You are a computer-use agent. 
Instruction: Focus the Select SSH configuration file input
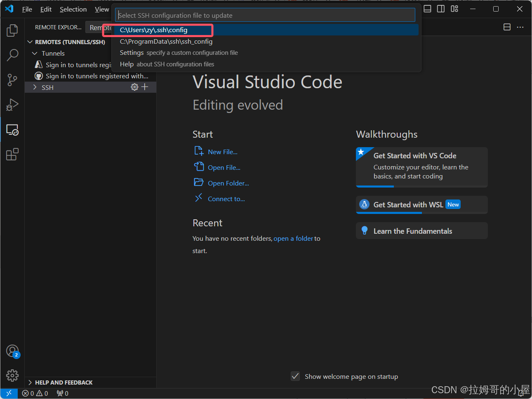tap(265, 15)
